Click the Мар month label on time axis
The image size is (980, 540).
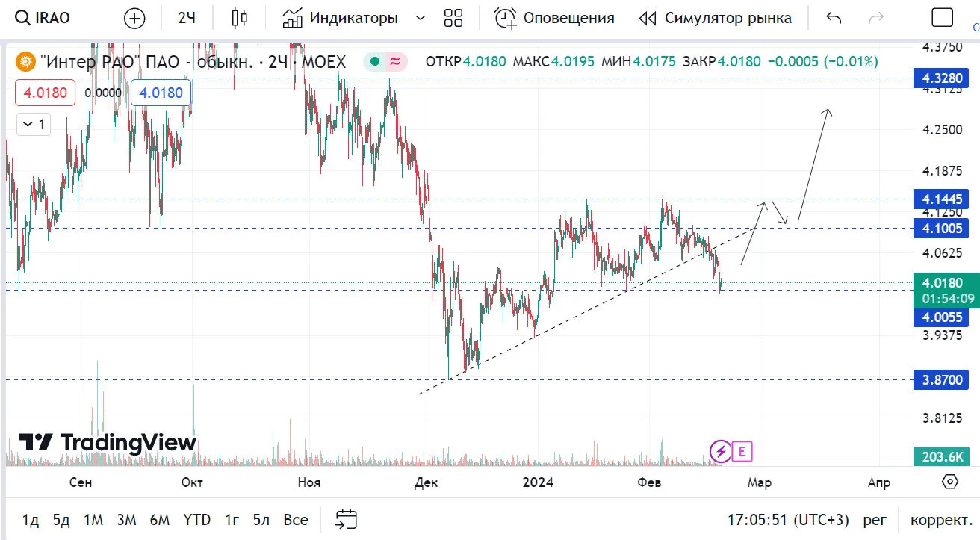[760, 482]
